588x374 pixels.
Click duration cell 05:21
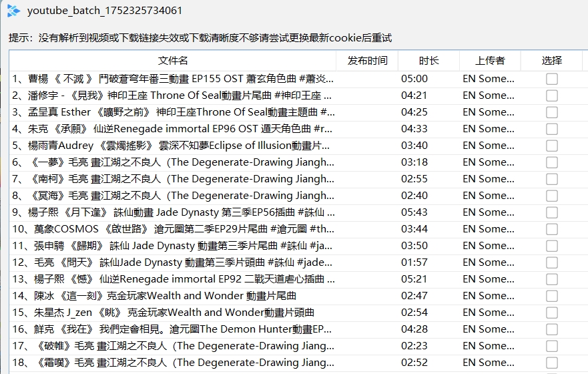pos(414,279)
